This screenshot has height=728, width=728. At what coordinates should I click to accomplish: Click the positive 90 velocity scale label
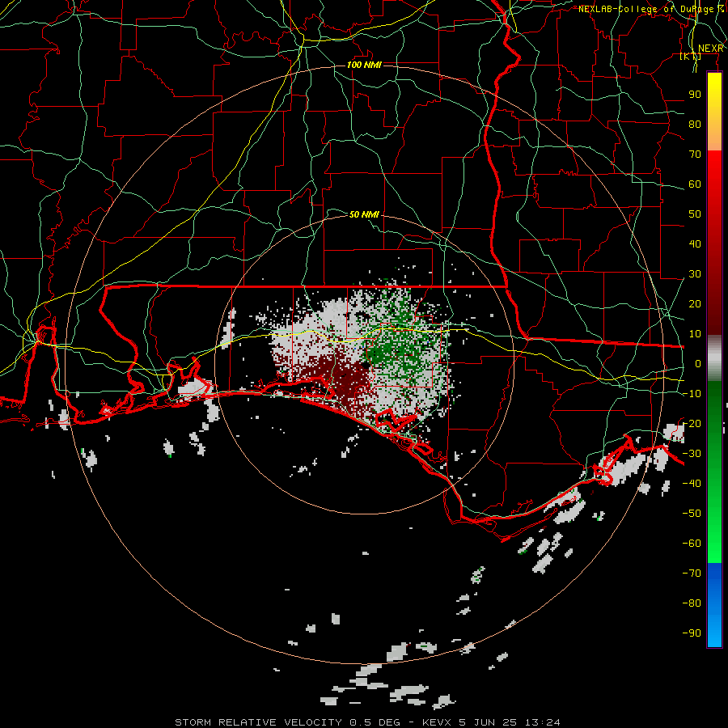pos(695,95)
